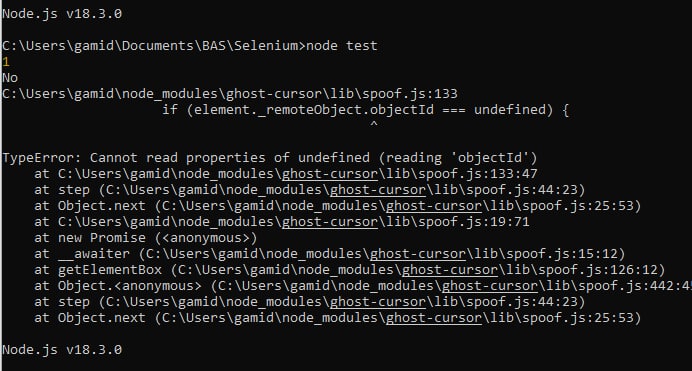Click ghost-cursor link in last Object.next line

click(434, 318)
